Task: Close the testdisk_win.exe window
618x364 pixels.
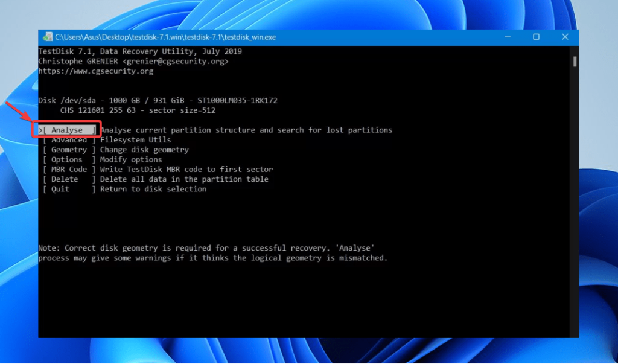Action: (565, 37)
